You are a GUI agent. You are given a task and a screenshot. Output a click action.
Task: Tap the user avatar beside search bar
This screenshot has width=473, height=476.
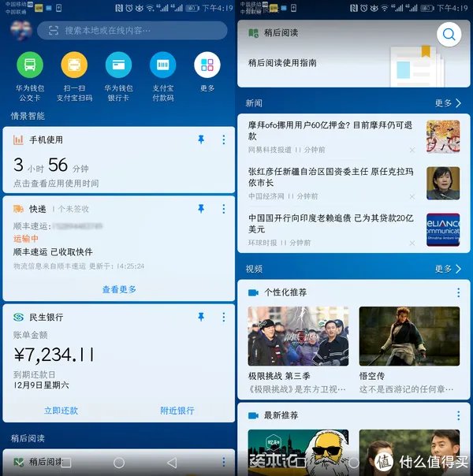pos(20,31)
